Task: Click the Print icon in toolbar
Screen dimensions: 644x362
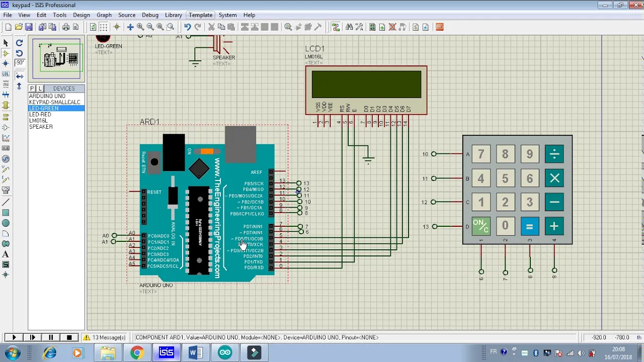Action: pyautogui.click(x=65, y=27)
